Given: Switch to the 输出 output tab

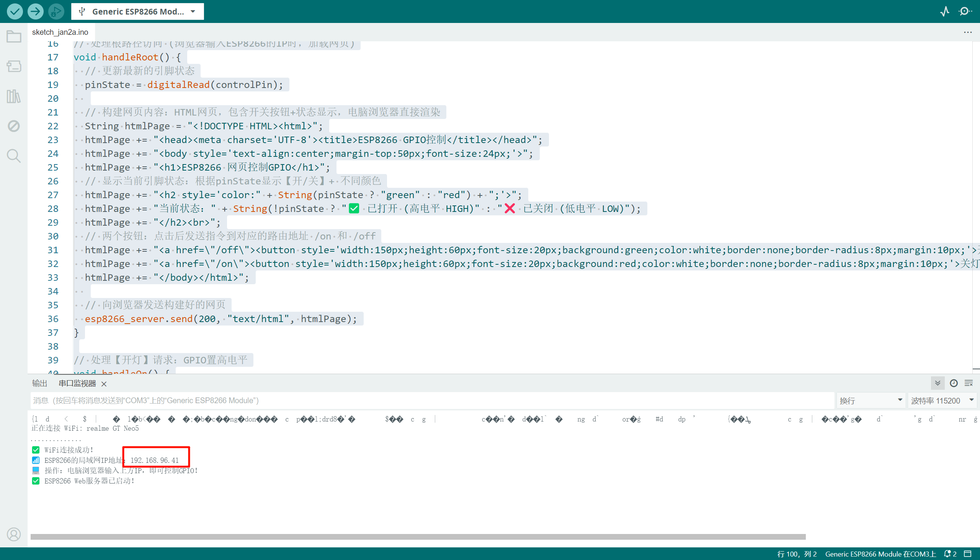Looking at the screenshot, I should pyautogui.click(x=39, y=383).
